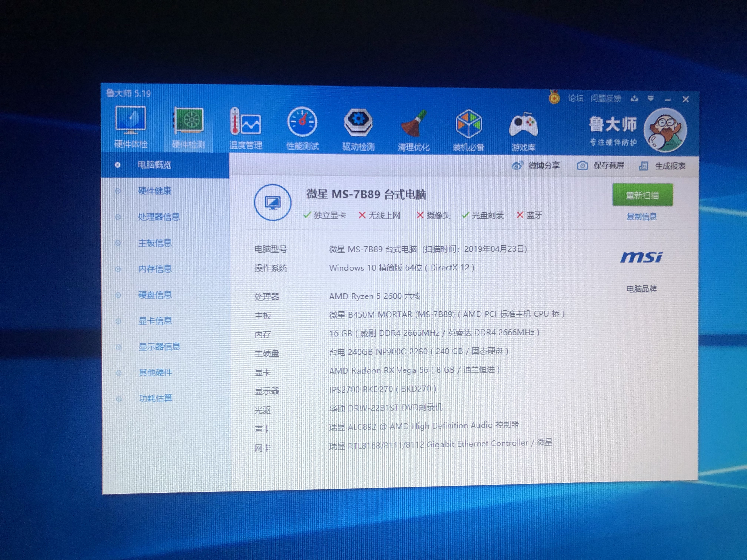Select 功耗估算 sidebar entry
Image resolution: width=747 pixels, height=560 pixels.
pyautogui.click(x=155, y=398)
